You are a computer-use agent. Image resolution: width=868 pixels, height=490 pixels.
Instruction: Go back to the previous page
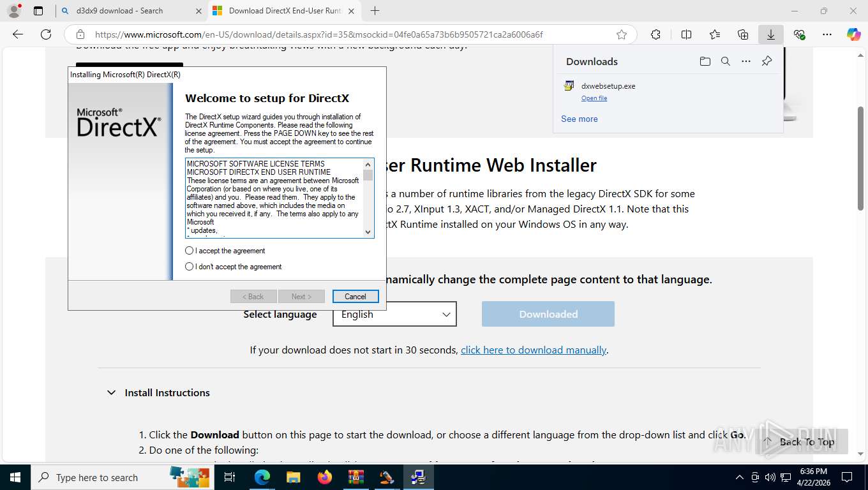tap(18, 34)
